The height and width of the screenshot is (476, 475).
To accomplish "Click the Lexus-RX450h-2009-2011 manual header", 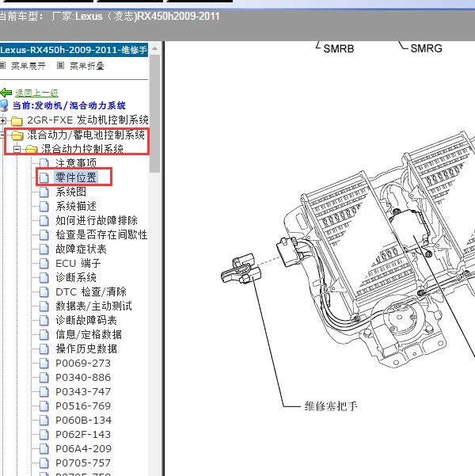I will 74,50.
